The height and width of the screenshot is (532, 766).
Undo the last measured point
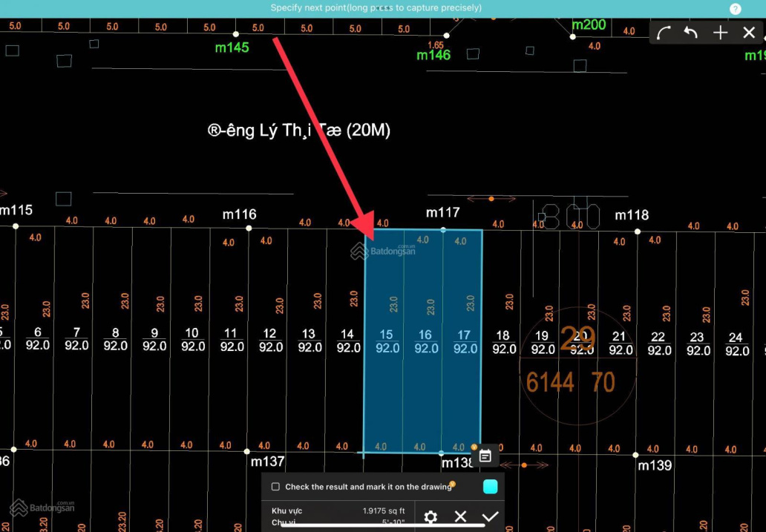691,33
